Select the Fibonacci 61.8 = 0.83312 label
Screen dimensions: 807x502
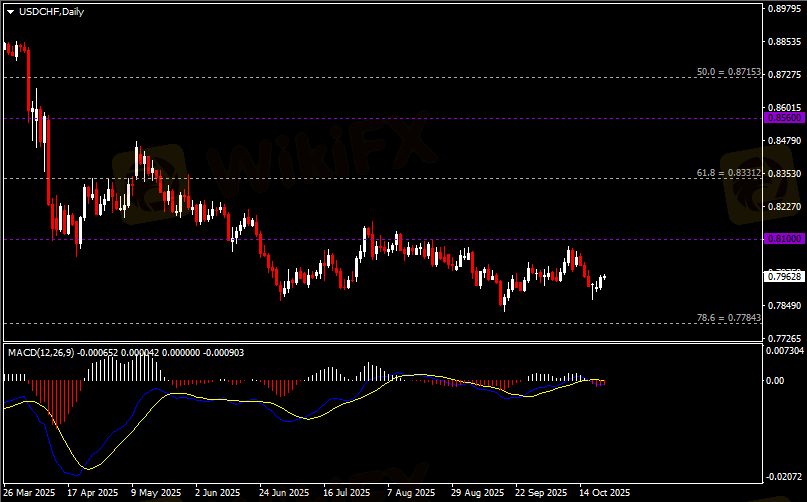point(729,173)
